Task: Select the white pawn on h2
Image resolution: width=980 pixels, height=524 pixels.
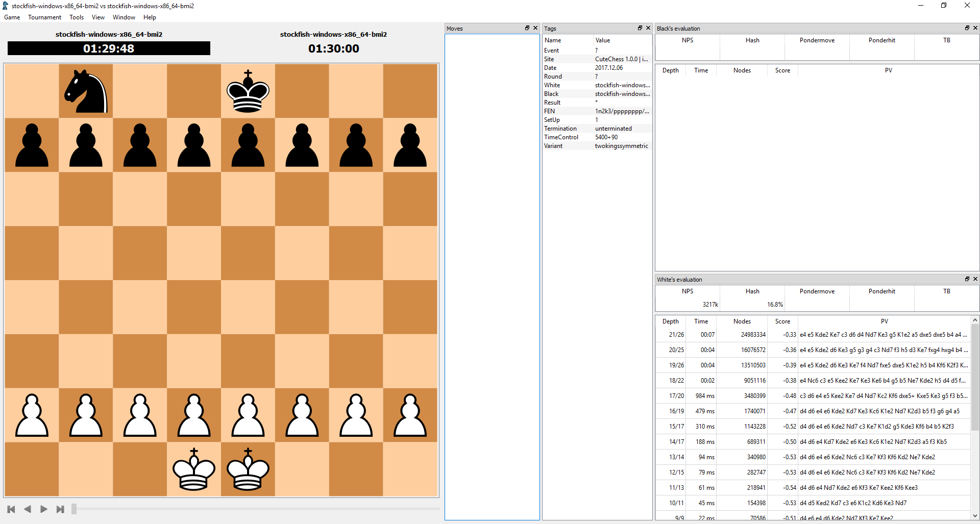Action: pos(410,415)
